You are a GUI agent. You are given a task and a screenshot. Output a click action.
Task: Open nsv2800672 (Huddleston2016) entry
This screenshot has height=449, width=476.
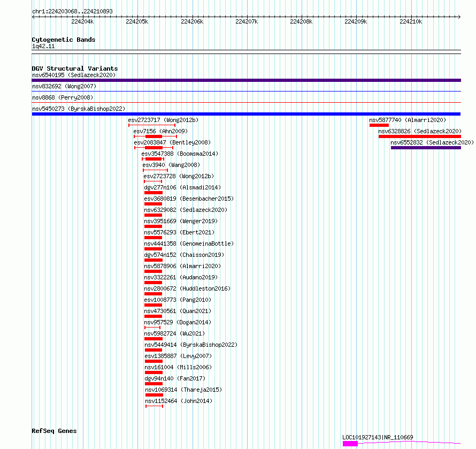pyautogui.click(x=187, y=288)
